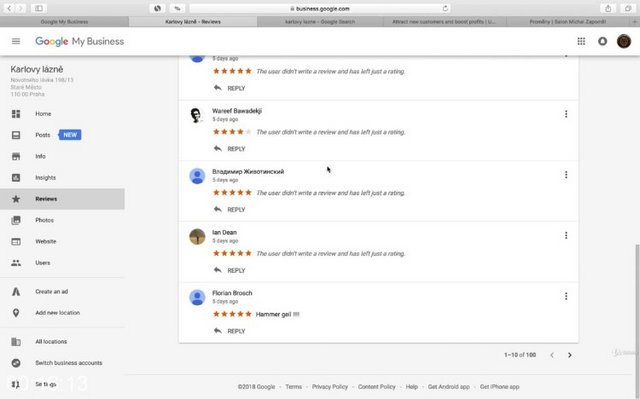Open the Google apps grid
Image resolution: width=640 pixels, height=399 pixels.
point(581,41)
